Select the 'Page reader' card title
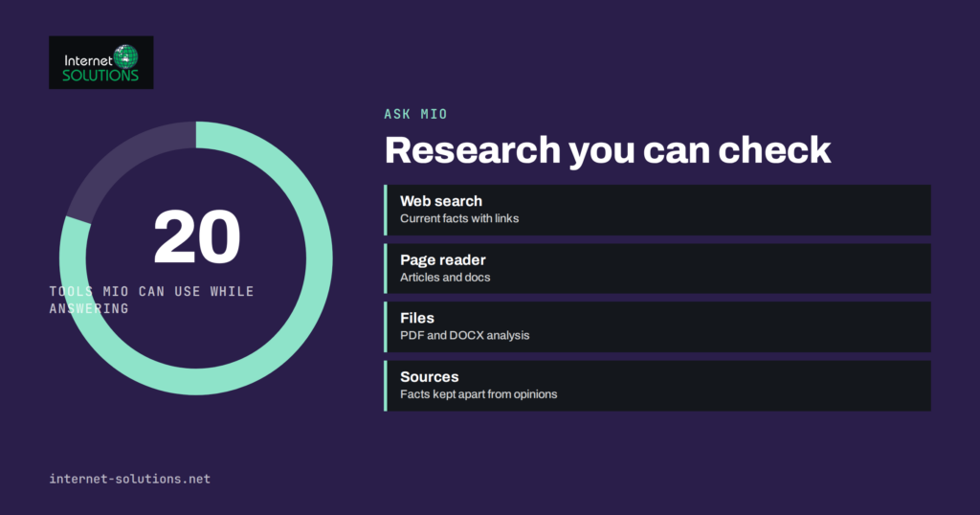Screen dimensions: 980x515 442,260
